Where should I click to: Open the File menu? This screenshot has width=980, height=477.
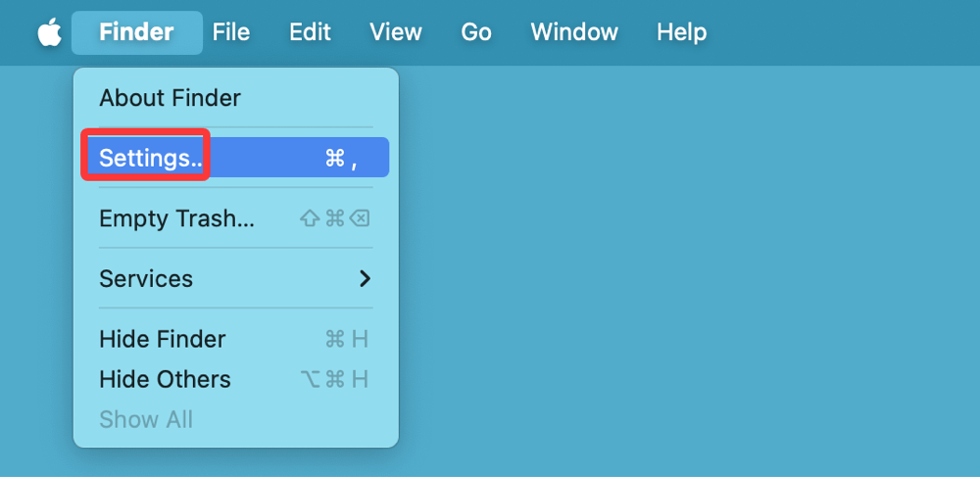(x=231, y=32)
